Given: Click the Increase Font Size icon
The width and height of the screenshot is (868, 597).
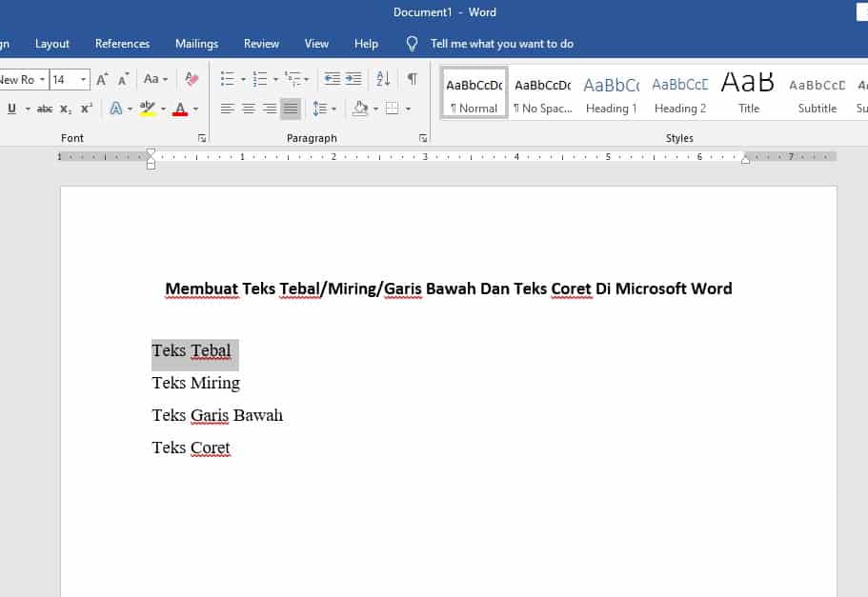Looking at the screenshot, I should coord(102,80).
